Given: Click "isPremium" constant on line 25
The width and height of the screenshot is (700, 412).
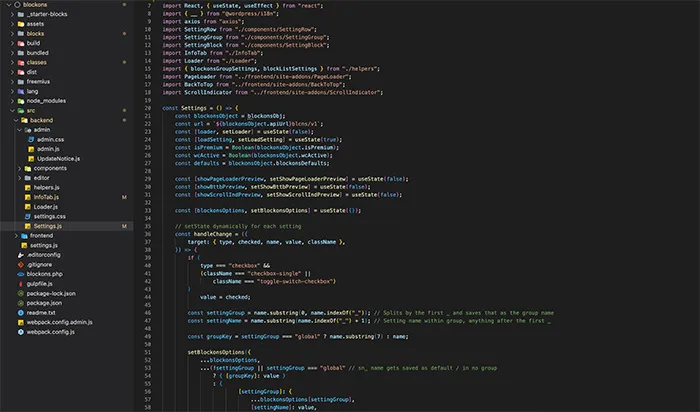Looking at the screenshot, I should [208, 147].
